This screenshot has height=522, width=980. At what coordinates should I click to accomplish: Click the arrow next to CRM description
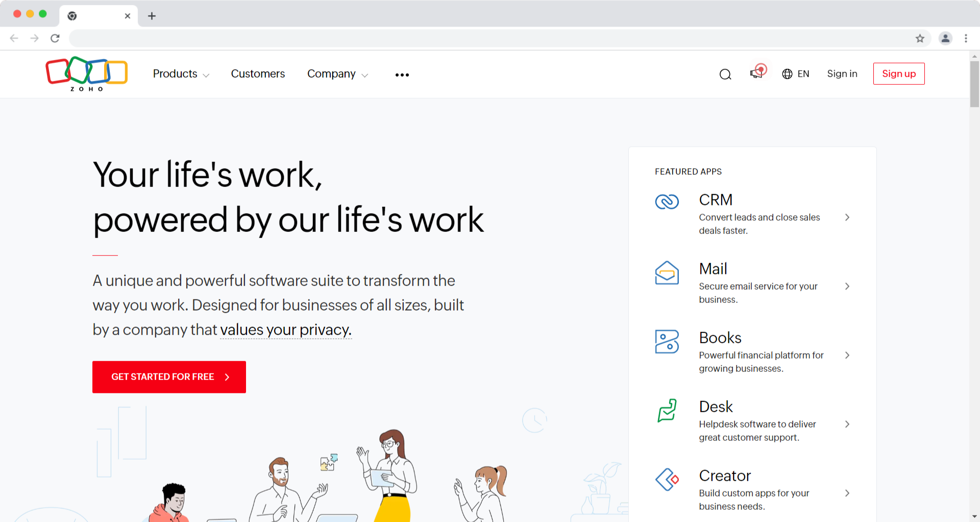(x=847, y=218)
